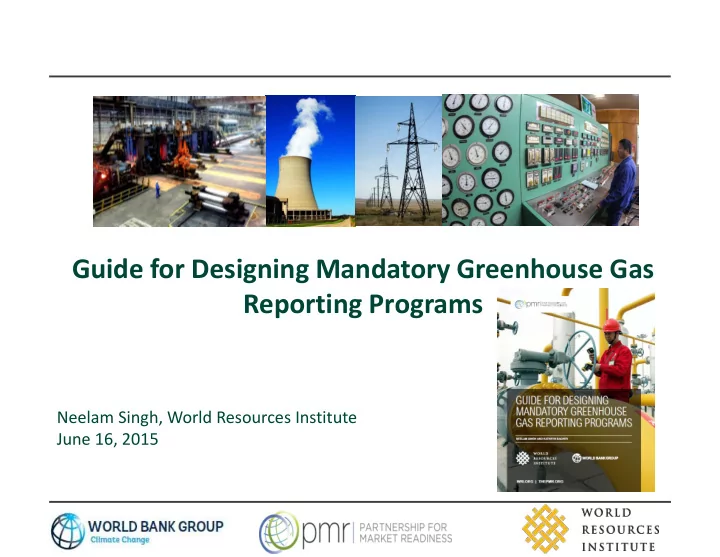
Task: Click 'Partnership for Market Readiness' text
Action: pos(398,532)
